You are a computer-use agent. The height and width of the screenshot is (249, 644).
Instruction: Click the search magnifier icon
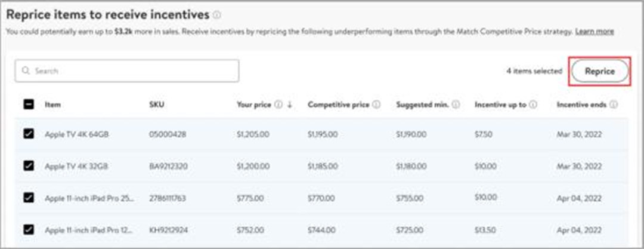tap(26, 71)
